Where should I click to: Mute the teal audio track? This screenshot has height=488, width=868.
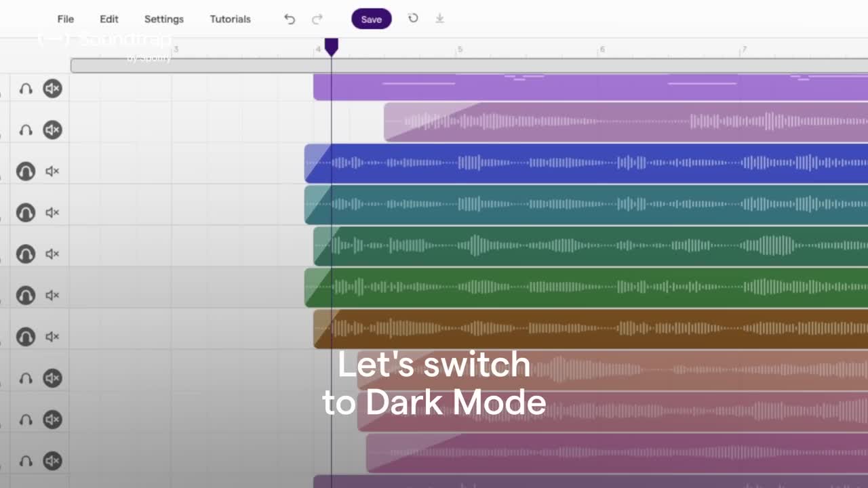52,213
